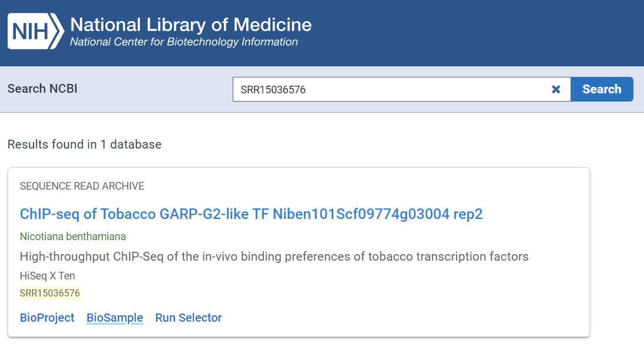Focus the search field containing SRR15036576
The width and height of the screenshot is (644, 344).
pyautogui.click(x=388, y=89)
